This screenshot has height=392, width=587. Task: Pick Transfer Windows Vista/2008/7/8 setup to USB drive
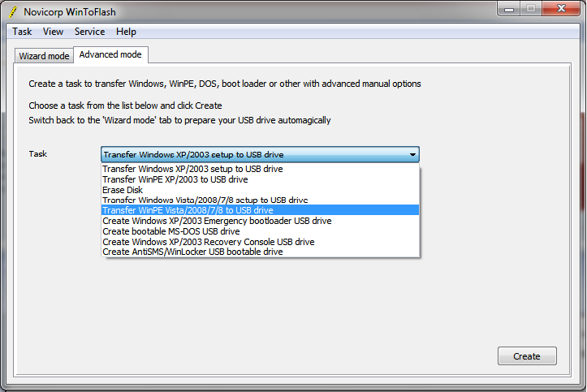point(260,200)
